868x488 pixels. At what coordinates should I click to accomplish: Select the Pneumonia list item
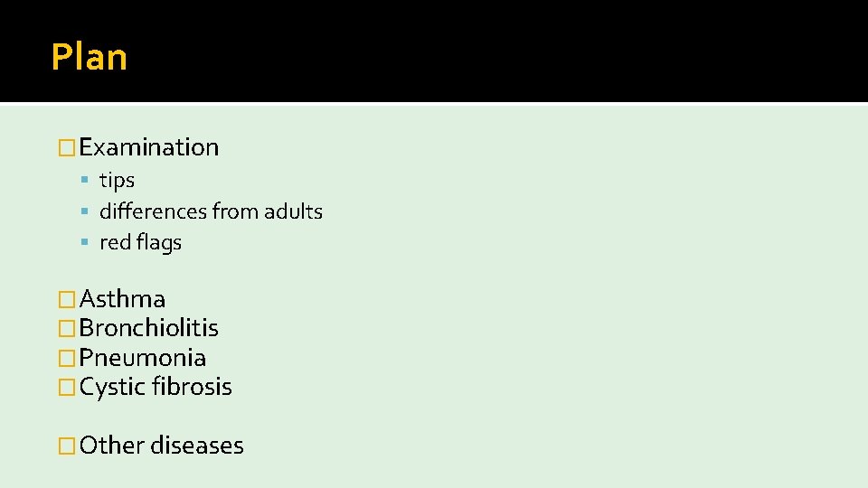pos(143,358)
